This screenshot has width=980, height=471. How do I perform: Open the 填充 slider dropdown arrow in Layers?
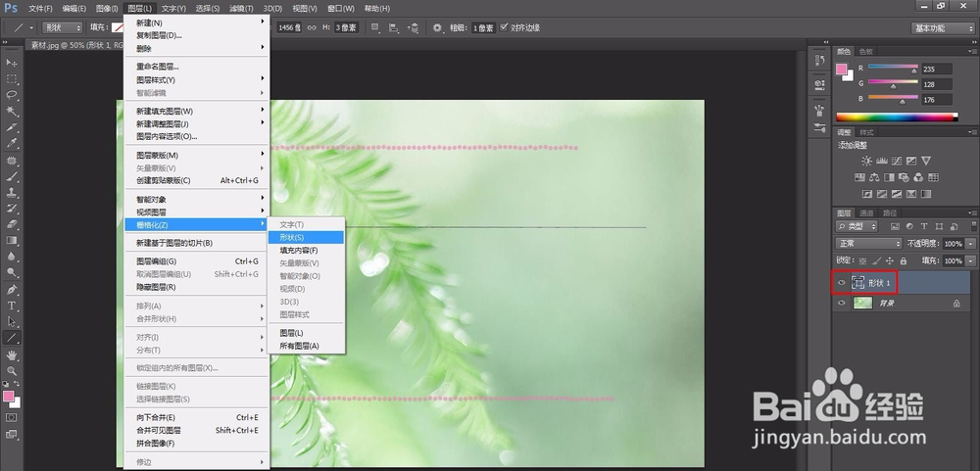pos(970,261)
